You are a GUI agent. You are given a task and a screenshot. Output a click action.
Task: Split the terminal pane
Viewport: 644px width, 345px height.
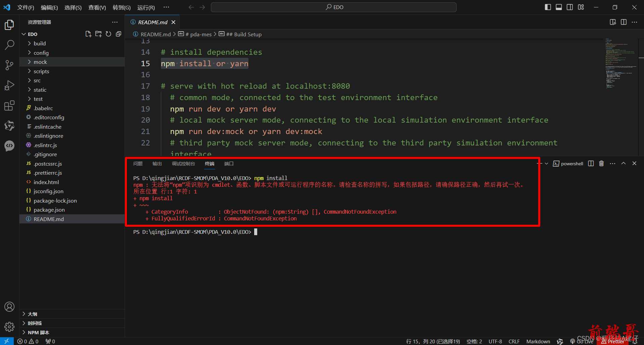[591, 164]
